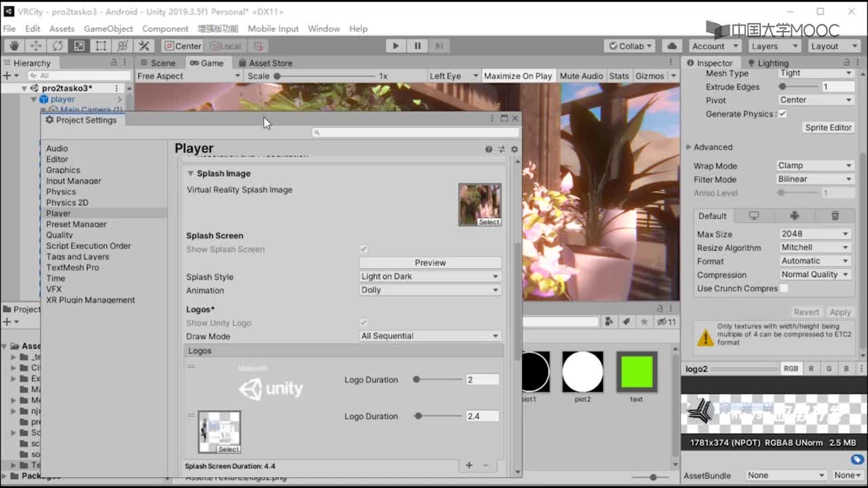This screenshot has height=488, width=868.
Task: Toggle Generate Physics Shape checkbox
Action: click(783, 114)
